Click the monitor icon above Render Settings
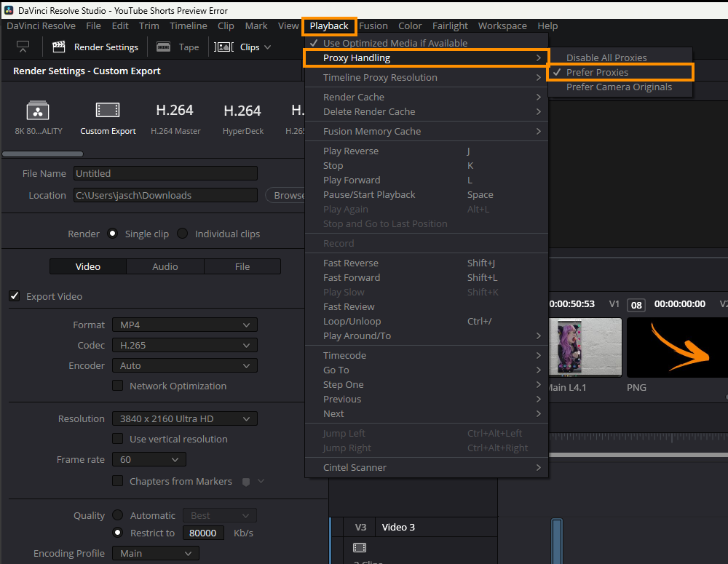The width and height of the screenshot is (728, 564). (23, 47)
